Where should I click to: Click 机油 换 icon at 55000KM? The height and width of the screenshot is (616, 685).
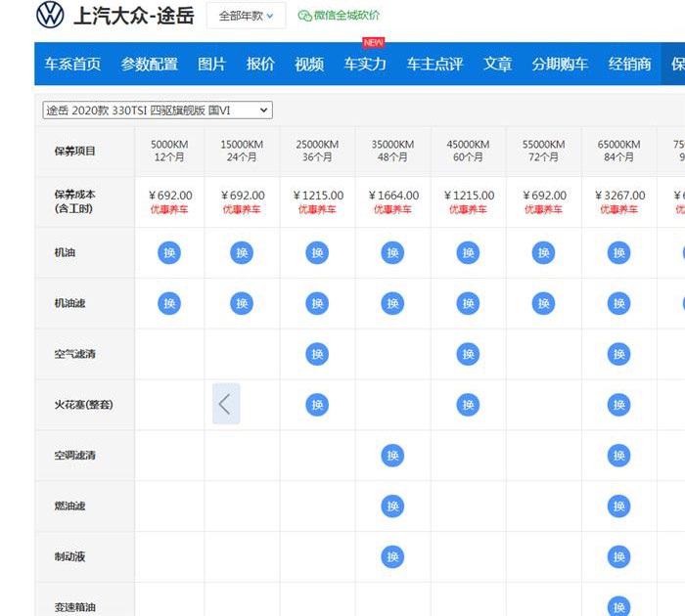tap(543, 253)
